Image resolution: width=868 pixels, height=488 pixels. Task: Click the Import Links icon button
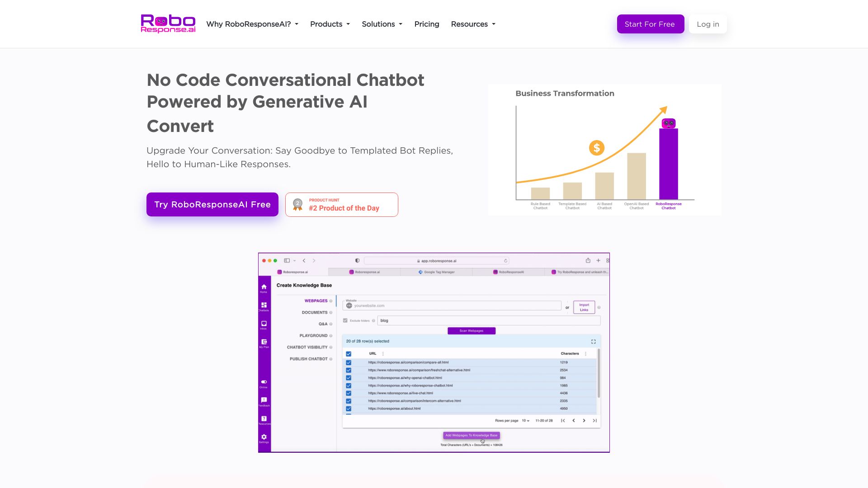(x=584, y=307)
